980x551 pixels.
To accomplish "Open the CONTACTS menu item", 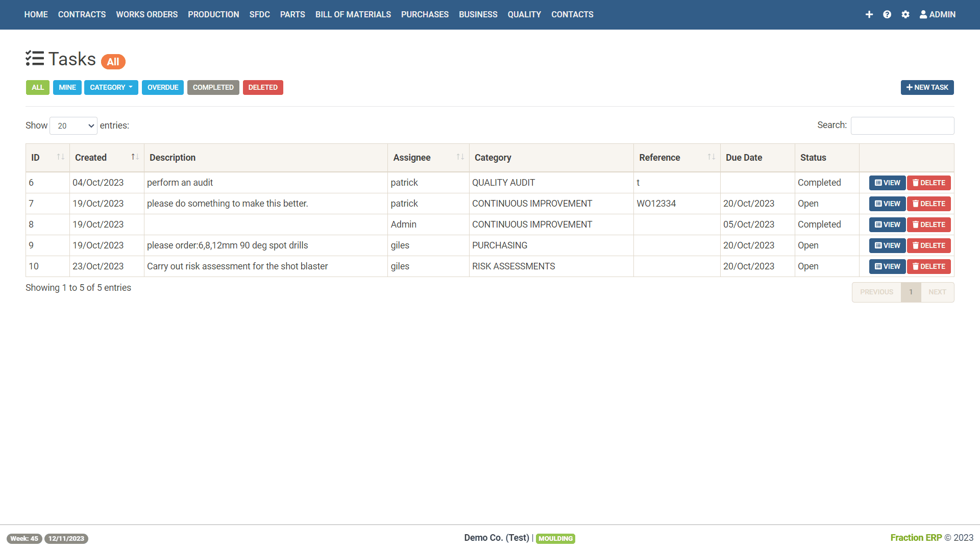I will [x=572, y=14].
